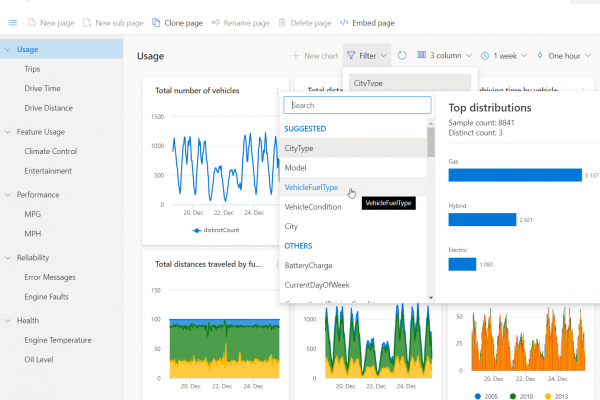The width and height of the screenshot is (600, 400).
Task: Click the 3 column layout icon
Action: pyautogui.click(x=421, y=55)
